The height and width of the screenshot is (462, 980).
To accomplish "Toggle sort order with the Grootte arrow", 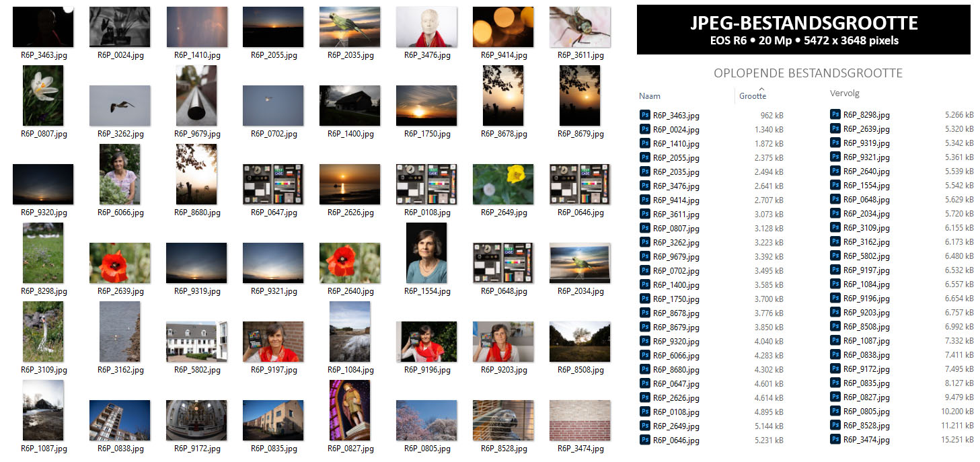I will pos(761,88).
